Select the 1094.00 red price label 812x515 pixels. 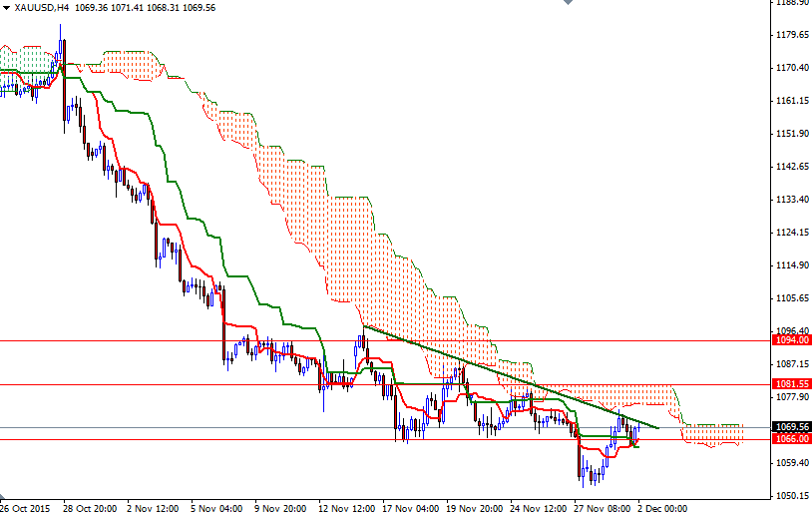792,340
